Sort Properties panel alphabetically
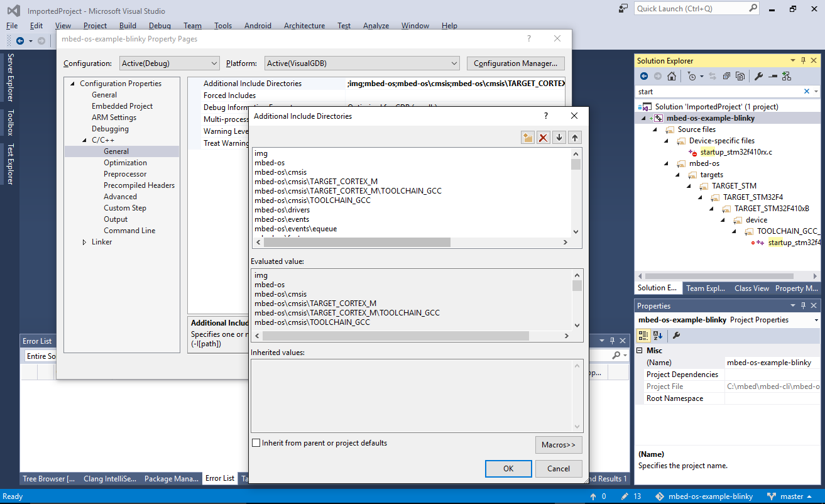825x504 pixels. tap(658, 336)
